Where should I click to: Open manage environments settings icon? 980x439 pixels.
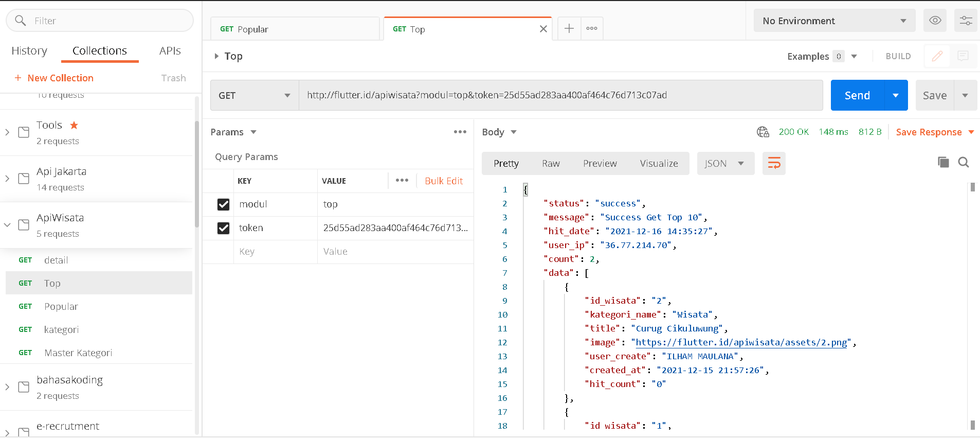click(x=966, y=21)
